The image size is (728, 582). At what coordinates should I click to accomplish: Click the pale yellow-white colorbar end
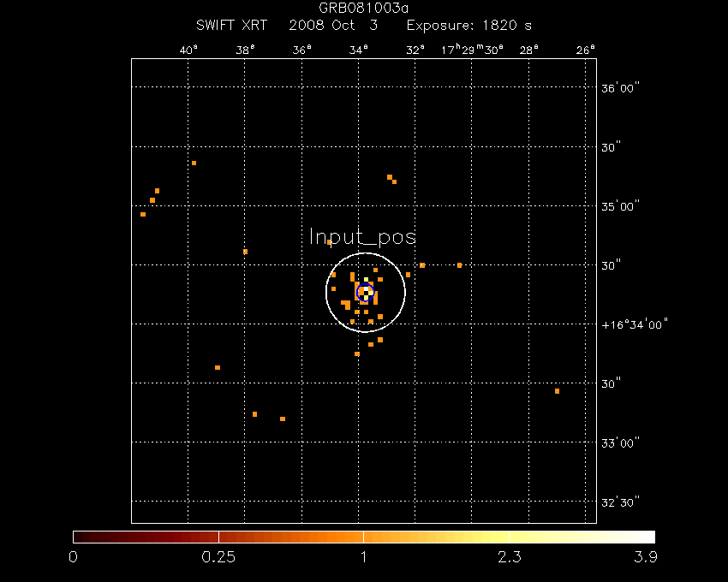point(582,537)
